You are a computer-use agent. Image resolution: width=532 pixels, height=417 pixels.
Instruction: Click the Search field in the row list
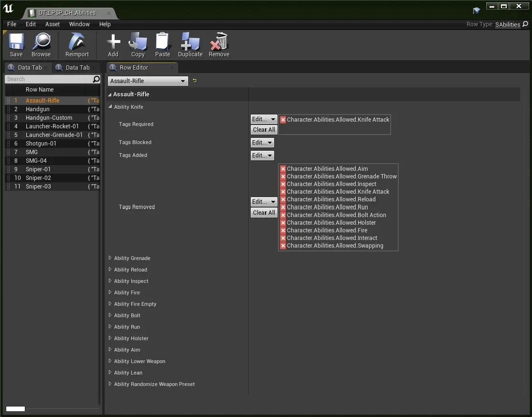click(48, 79)
